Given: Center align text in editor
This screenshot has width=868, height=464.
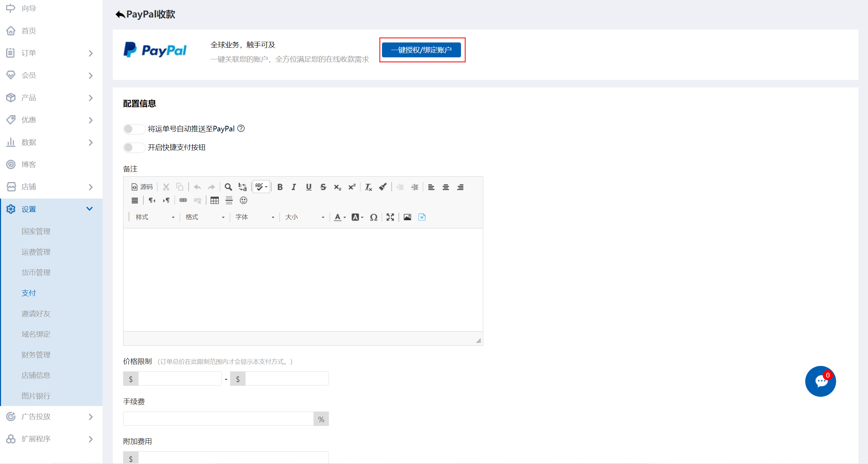Looking at the screenshot, I should point(446,187).
